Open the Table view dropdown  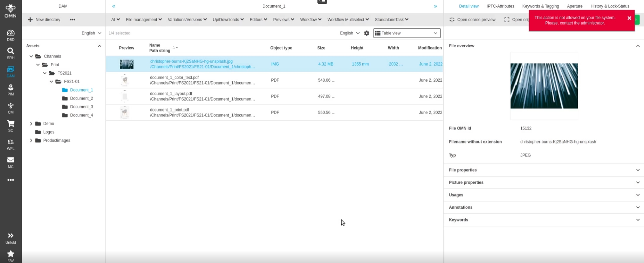[x=407, y=33]
